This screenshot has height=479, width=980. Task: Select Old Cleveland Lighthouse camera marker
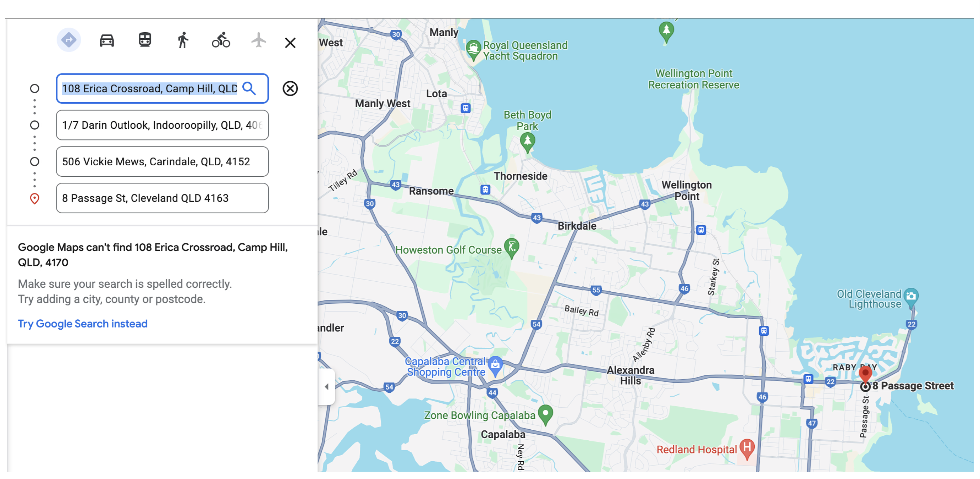911,298
